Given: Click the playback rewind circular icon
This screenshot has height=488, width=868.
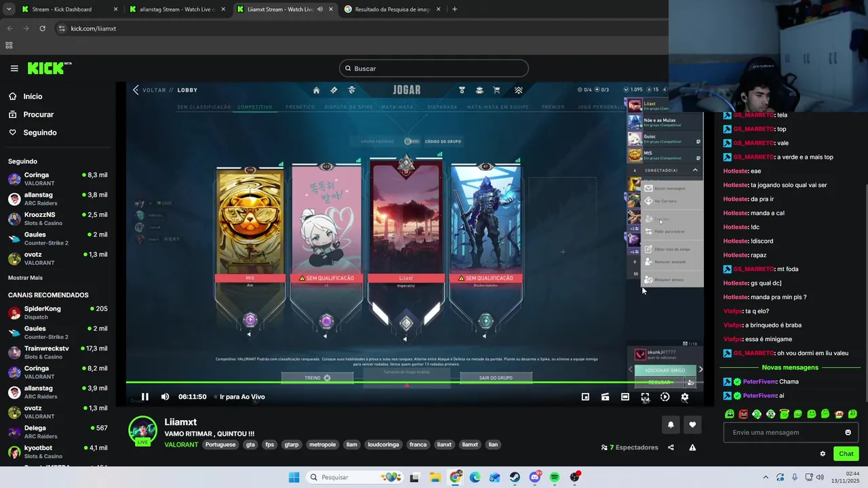Looking at the screenshot, I should (x=665, y=397).
